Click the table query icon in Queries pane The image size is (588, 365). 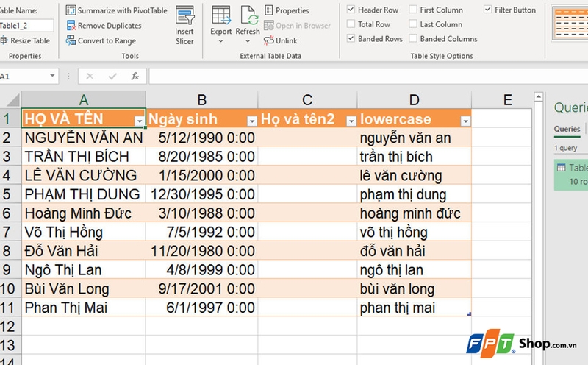561,168
